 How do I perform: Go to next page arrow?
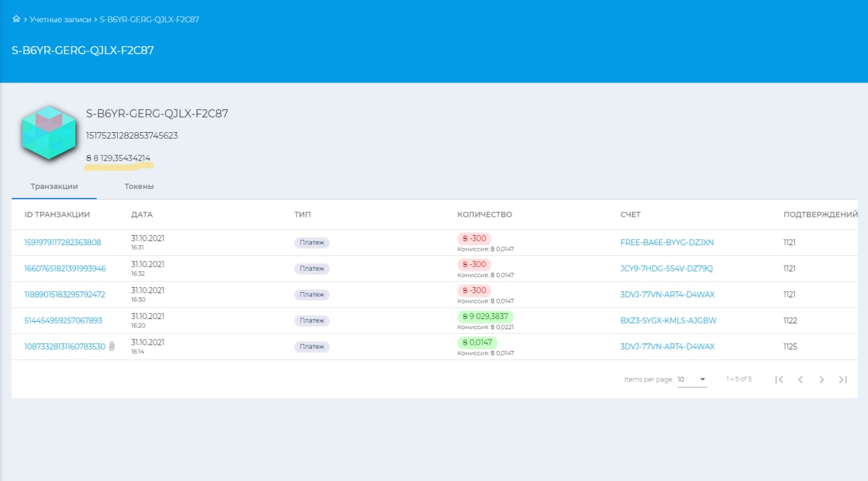tap(821, 379)
